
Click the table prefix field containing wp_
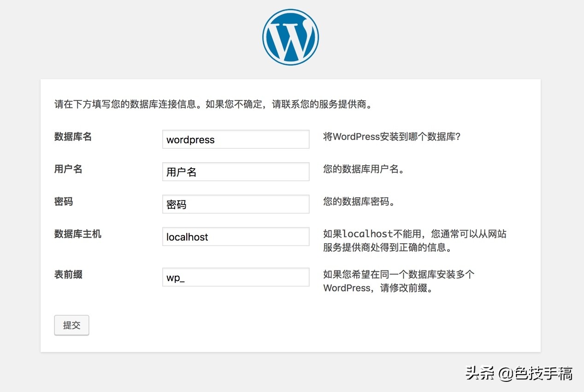(x=236, y=277)
